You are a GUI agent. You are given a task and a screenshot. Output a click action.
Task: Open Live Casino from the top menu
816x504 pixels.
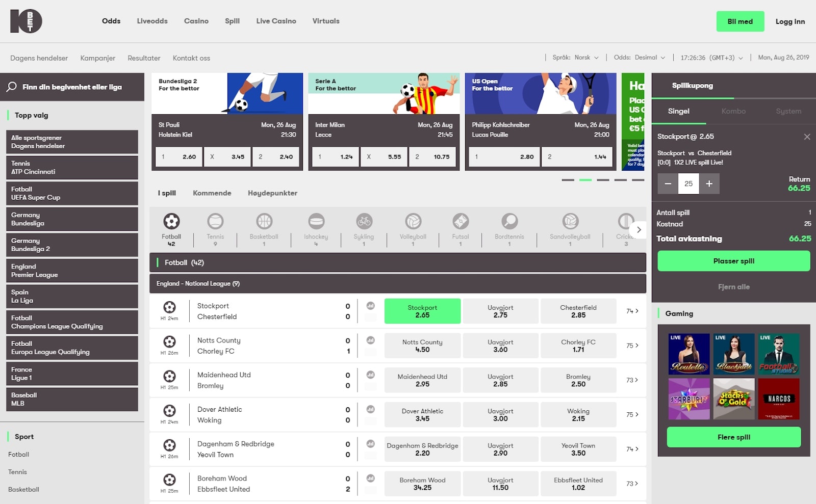(x=276, y=21)
